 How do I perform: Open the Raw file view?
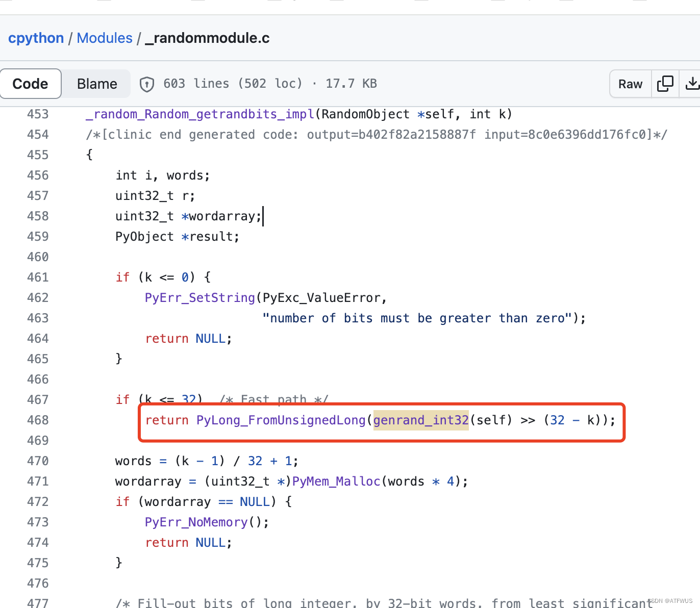click(x=630, y=84)
